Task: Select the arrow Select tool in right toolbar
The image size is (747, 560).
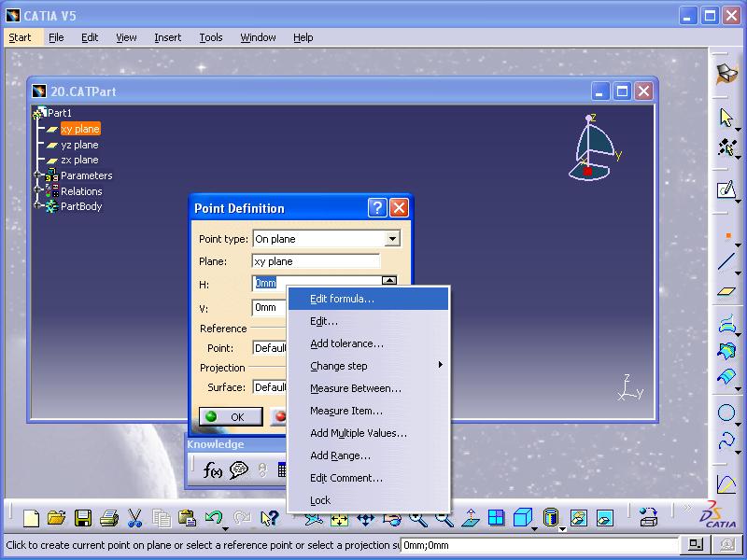Action: click(726, 117)
